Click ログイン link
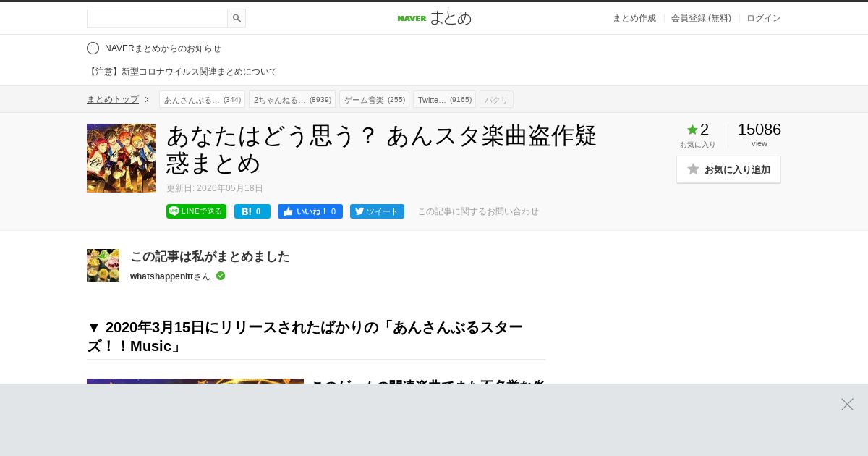 (x=764, y=18)
